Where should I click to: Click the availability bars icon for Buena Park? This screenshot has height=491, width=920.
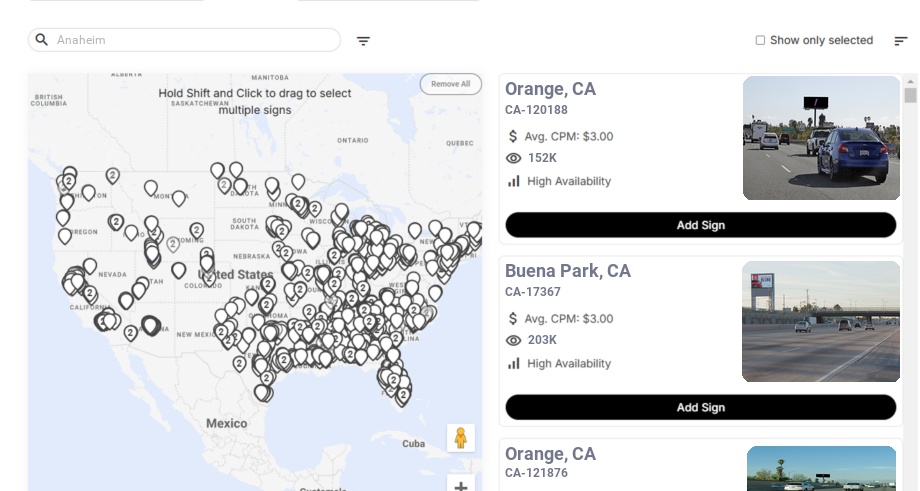(x=514, y=363)
